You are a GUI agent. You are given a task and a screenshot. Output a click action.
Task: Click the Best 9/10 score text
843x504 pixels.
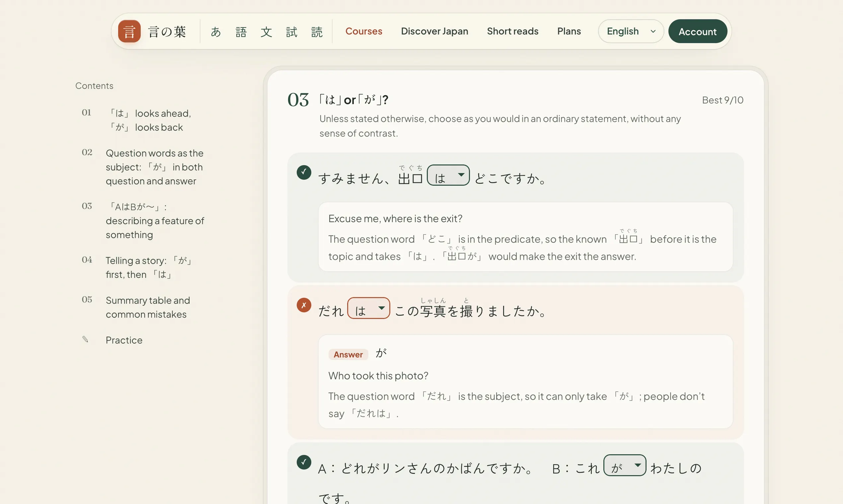coord(723,100)
